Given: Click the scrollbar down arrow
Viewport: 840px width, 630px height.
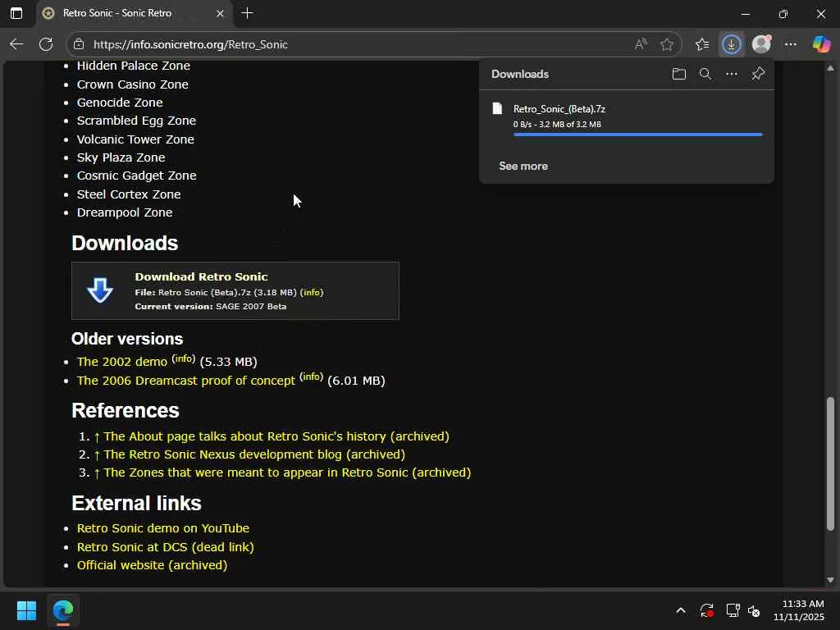Looking at the screenshot, I should [x=830, y=580].
